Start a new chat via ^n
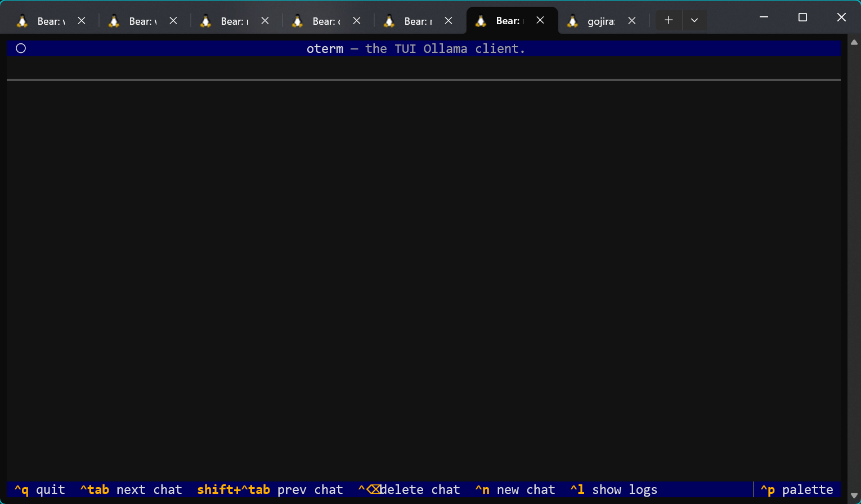 [515, 489]
